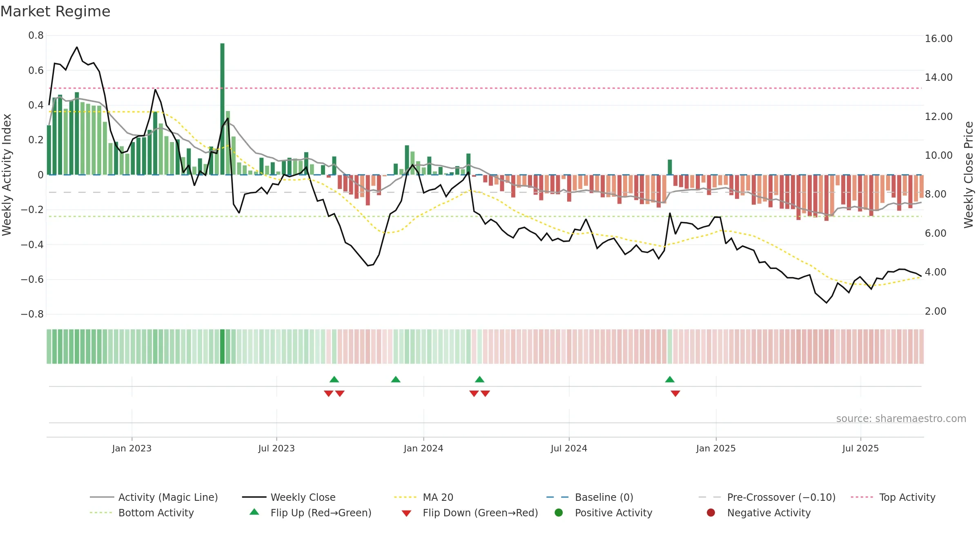Toggle the Activity (Magic Line) legend entry
The width and height of the screenshot is (980, 551).
(x=154, y=497)
